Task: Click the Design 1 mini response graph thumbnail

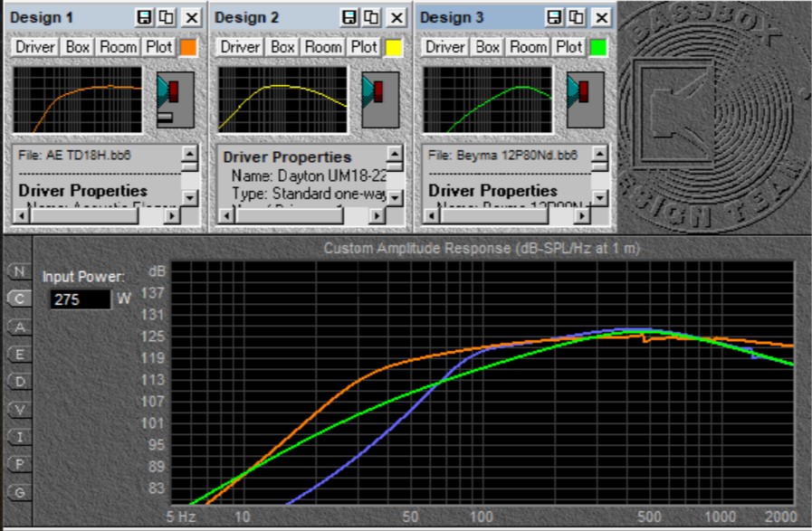Action: click(x=78, y=100)
